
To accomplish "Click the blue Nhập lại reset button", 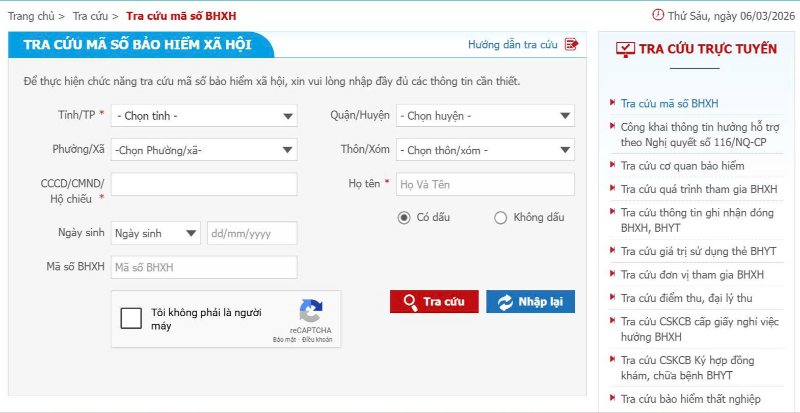I will click(531, 302).
